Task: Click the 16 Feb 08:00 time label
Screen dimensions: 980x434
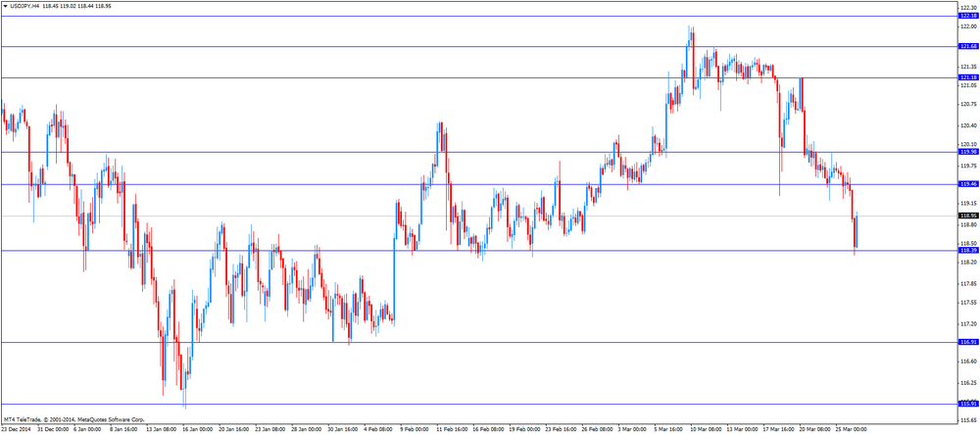Action: click(488, 430)
